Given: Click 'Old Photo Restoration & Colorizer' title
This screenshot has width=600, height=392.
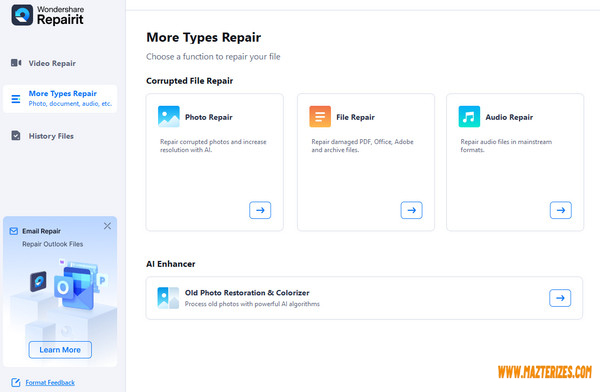Looking at the screenshot, I should pyautogui.click(x=247, y=293).
